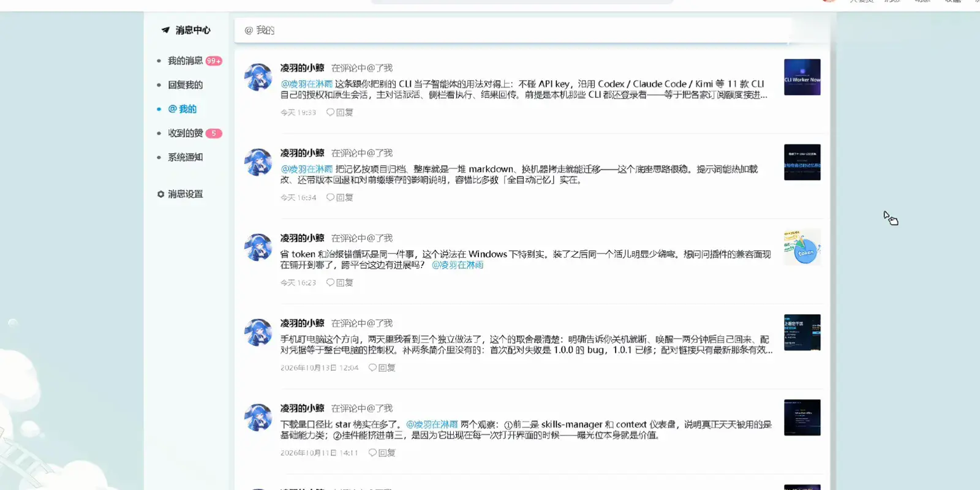Viewport: 980px width, 490px height.
Task: Open avatar of the 今天 16:23 comment
Action: click(258, 247)
